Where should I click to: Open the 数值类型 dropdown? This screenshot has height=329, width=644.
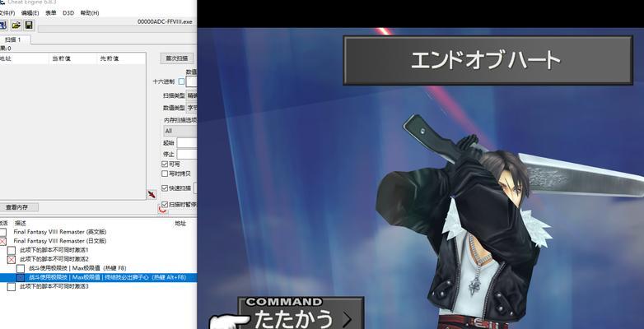[x=192, y=108]
